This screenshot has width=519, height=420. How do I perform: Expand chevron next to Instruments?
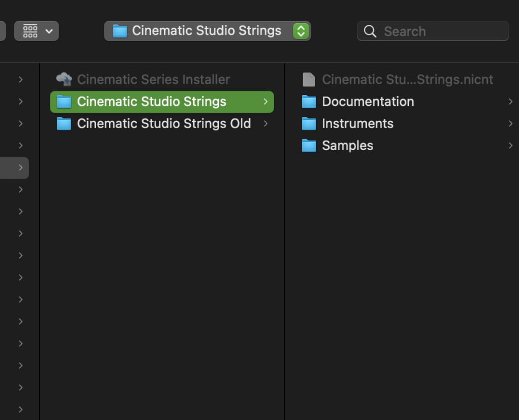[510, 124]
